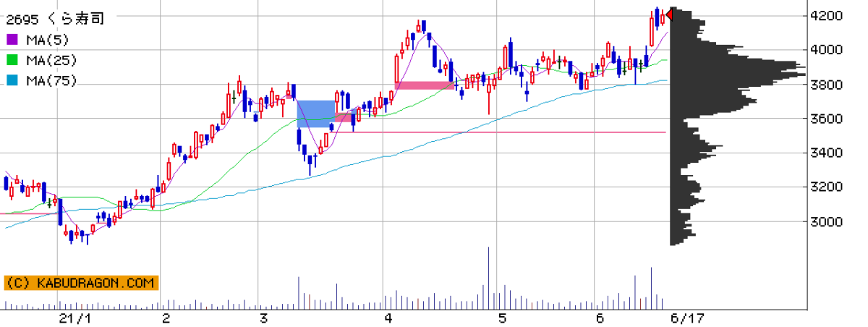Click the 4200 price axis label
This screenshot has width=868, height=327.
pos(828,16)
